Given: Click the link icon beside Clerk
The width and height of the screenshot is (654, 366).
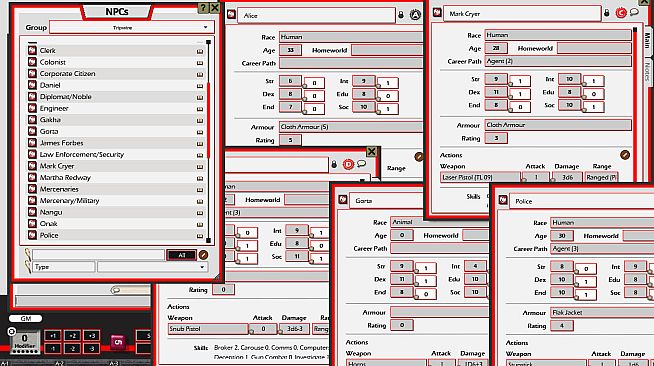Looking at the screenshot, I should pos(32,50).
